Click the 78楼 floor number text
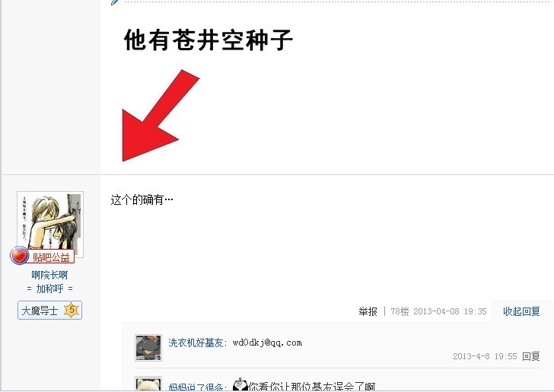 [x=400, y=311]
